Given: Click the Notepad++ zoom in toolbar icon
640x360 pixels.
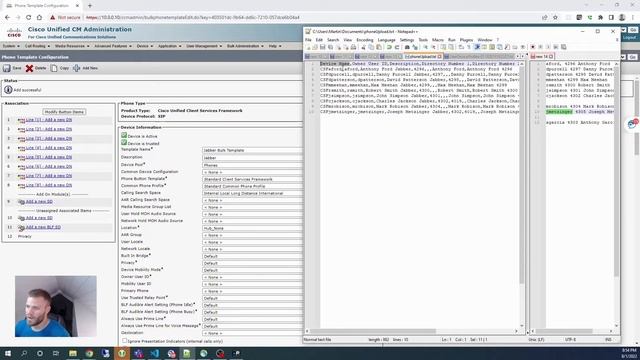Looking at the screenshot, I should click(425, 47).
